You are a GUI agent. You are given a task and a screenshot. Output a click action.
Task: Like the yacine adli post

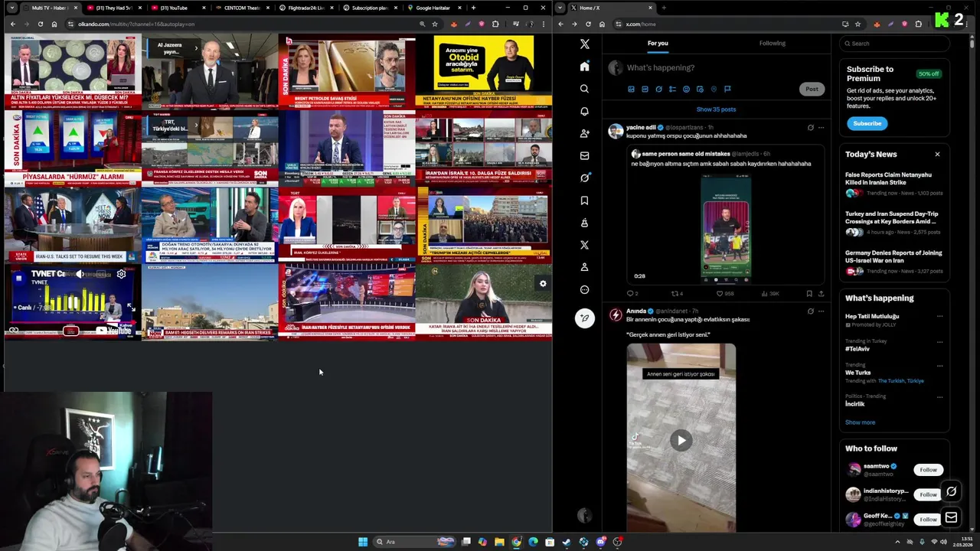720,293
